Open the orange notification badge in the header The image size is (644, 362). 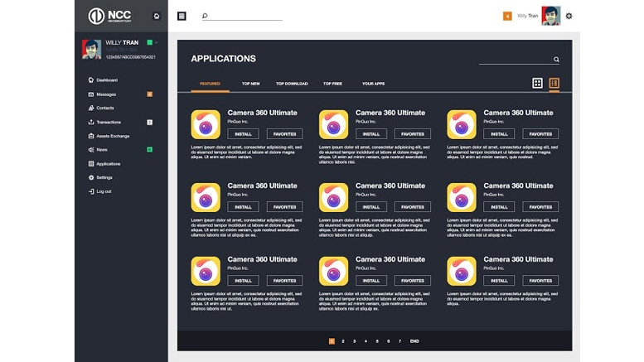[x=507, y=16]
